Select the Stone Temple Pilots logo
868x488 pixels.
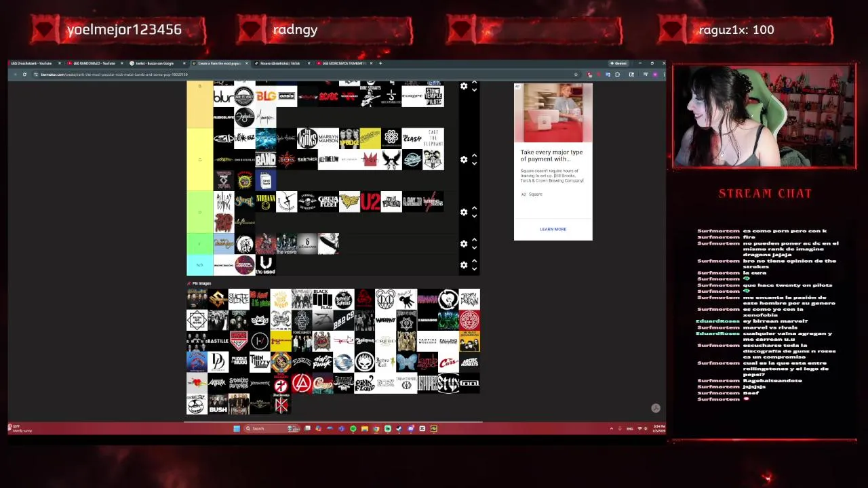[x=433, y=97]
